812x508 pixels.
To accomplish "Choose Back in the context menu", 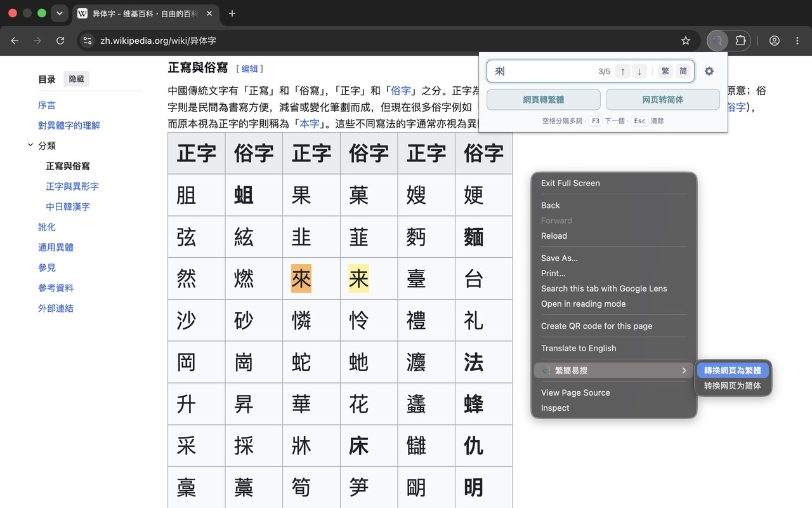I will click(614, 205).
